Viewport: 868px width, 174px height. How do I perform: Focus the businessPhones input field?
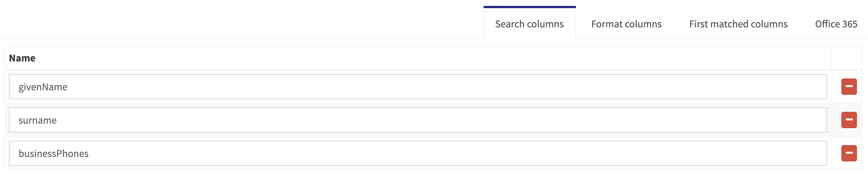coord(418,153)
